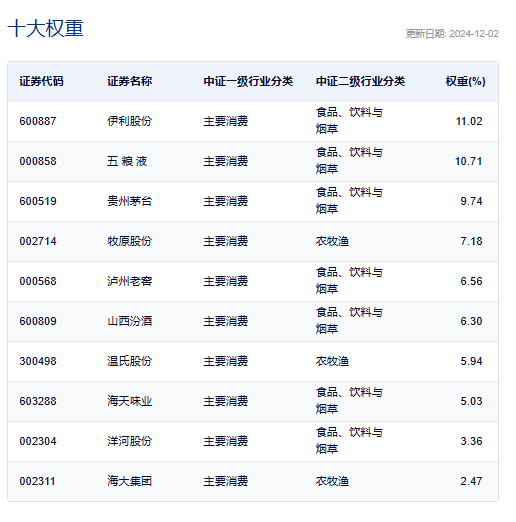Viewport: 516px width, 522px height.
Task: Select security code 000858
Action: (38, 161)
